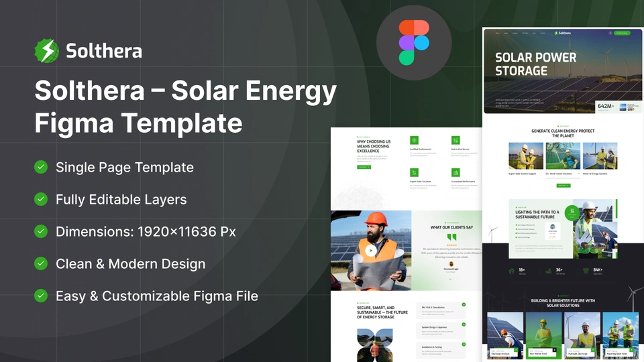The image size is (644, 362).
Task: Click the green arrow on Hydraulic Discharge card
Action: (592, 350)
